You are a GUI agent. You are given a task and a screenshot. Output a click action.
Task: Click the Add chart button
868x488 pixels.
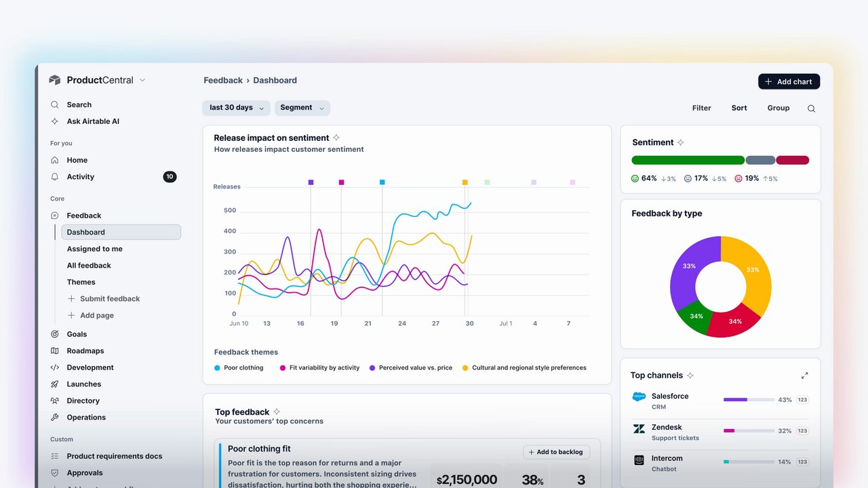[789, 81]
